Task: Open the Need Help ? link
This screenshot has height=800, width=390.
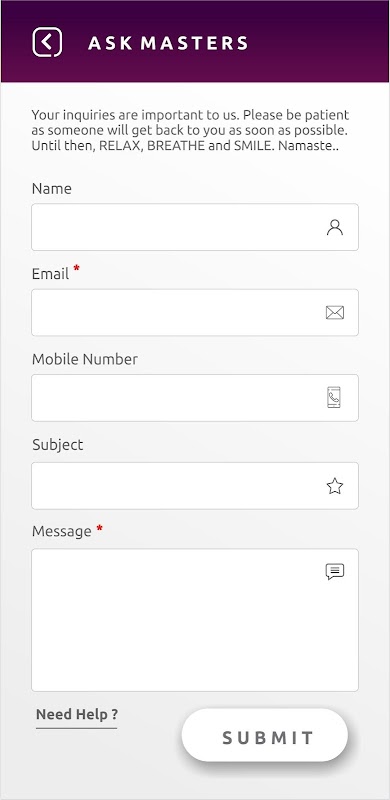Action: [x=77, y=714]
